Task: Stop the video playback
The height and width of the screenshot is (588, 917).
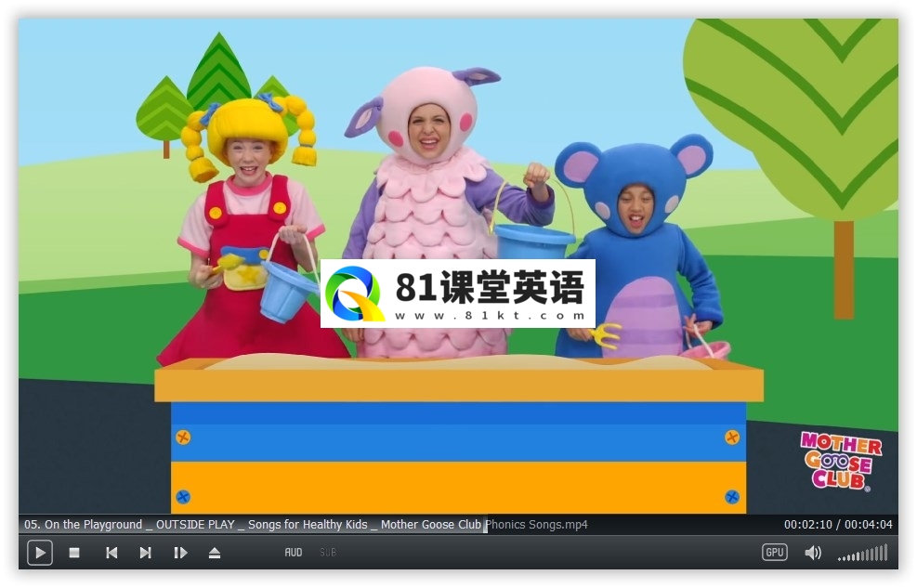Action: [74, 553]
